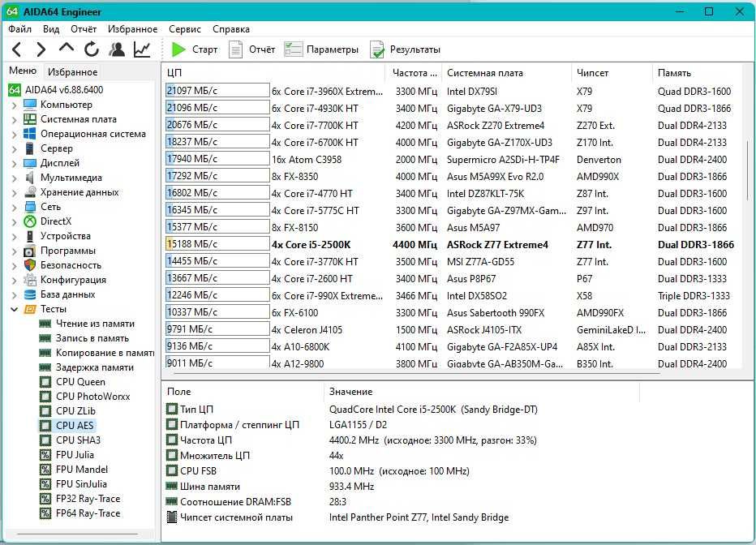Select the Безопасность shield icon item
Screen dimensions: 756x545
30,265
